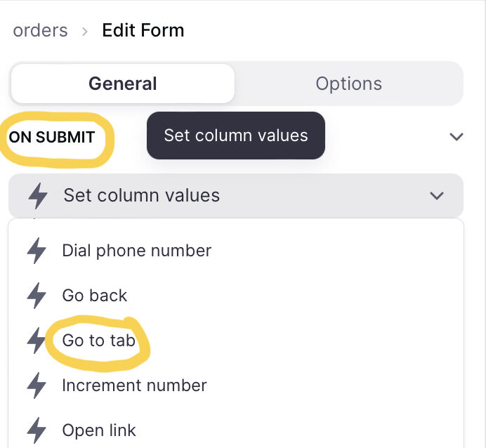Switch to the General tab
486x448 pixels.
(123, 84)
